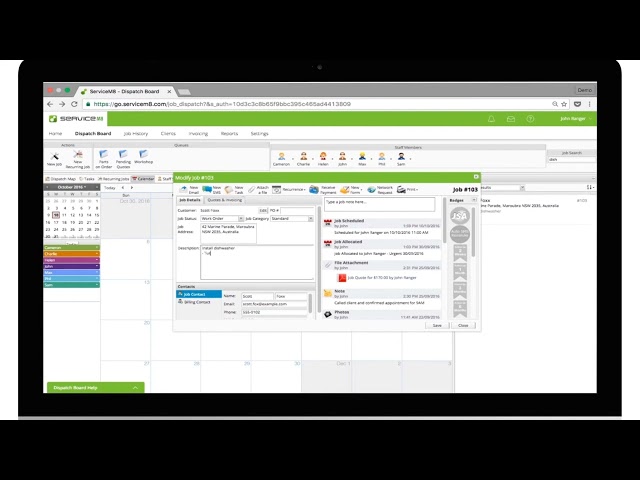Open the Reports menu
Screen dimensions: 640x480
229,133
